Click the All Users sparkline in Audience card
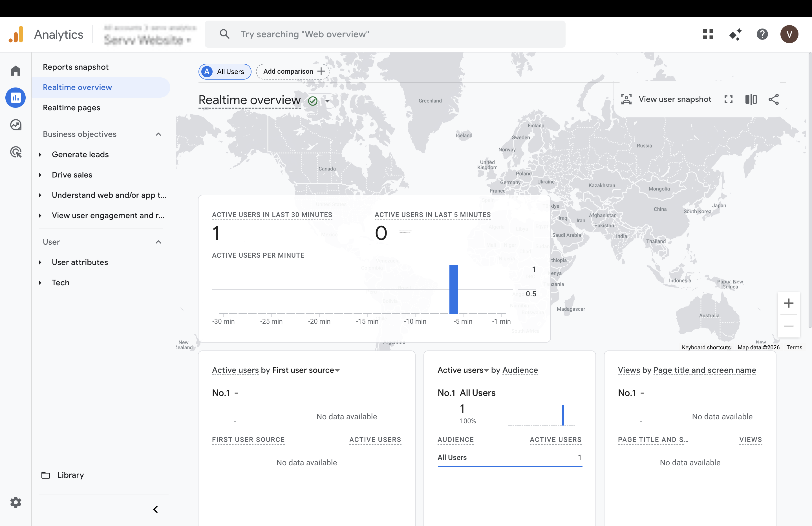The image size is (812, 526). pos(541,415)
